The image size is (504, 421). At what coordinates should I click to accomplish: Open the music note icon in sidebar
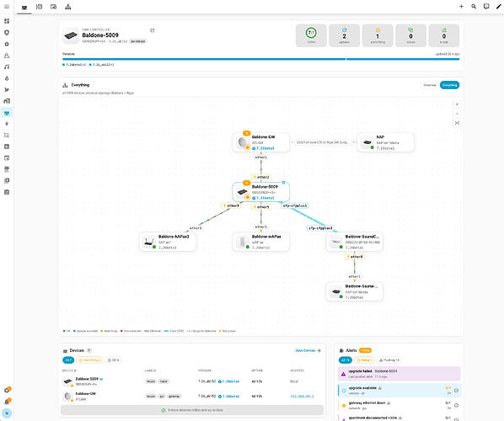click(7, 67)
